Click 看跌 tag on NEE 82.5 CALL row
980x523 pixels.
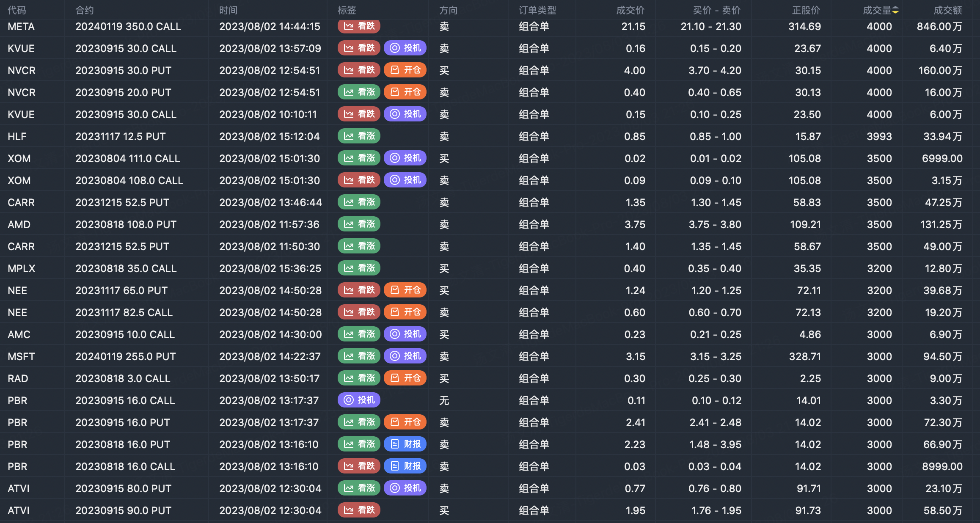(x=359, y=312)
